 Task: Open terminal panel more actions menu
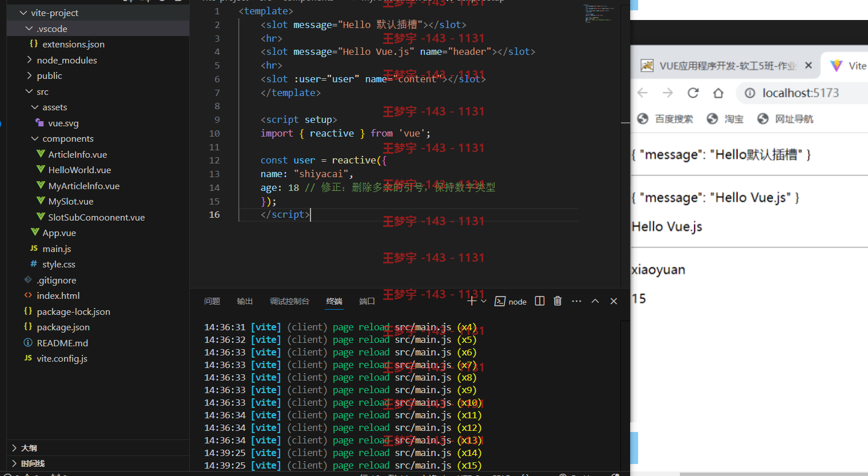[x=576, y=301]
